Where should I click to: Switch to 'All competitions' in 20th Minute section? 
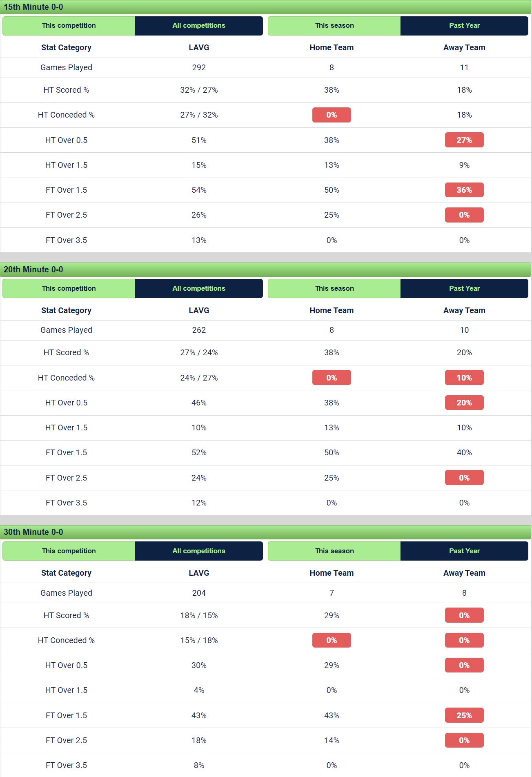pos(199,288)
